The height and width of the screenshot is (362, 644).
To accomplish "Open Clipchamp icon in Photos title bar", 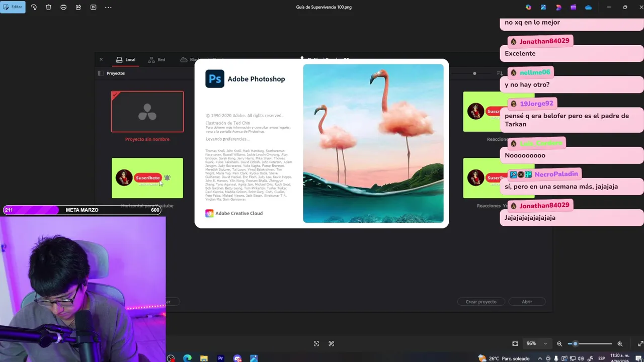I will [x=574, y=7].
